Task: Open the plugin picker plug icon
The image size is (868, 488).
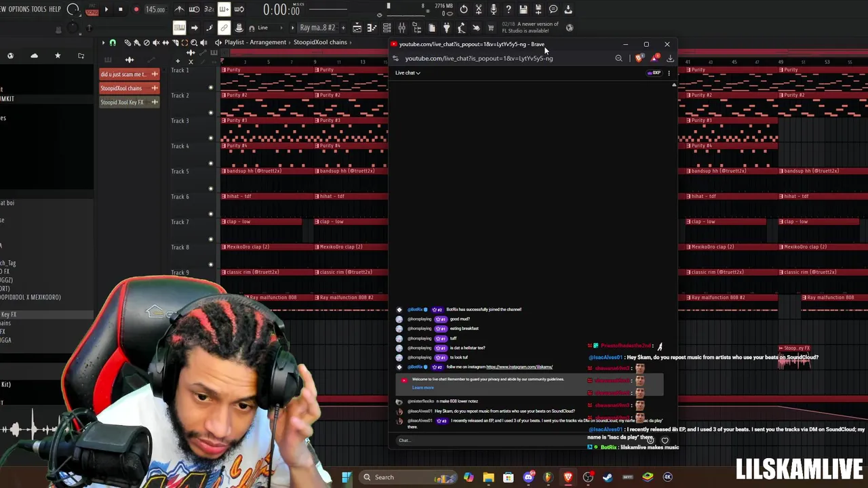Action: coord(446,28)
